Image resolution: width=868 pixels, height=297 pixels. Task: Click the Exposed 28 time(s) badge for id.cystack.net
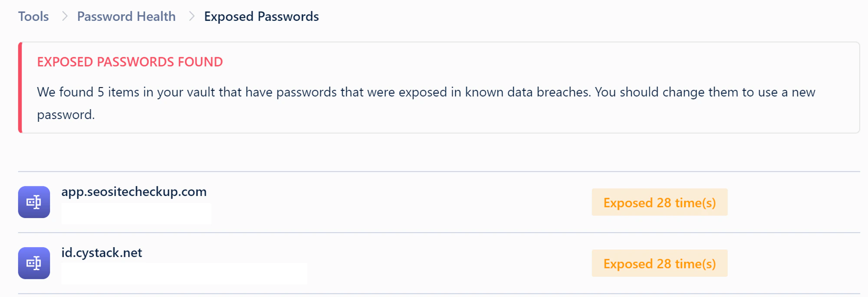tap(659, 263)
